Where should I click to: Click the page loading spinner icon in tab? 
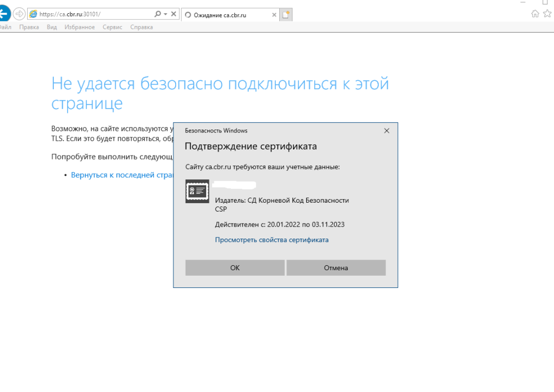click(x=188, y=15)
